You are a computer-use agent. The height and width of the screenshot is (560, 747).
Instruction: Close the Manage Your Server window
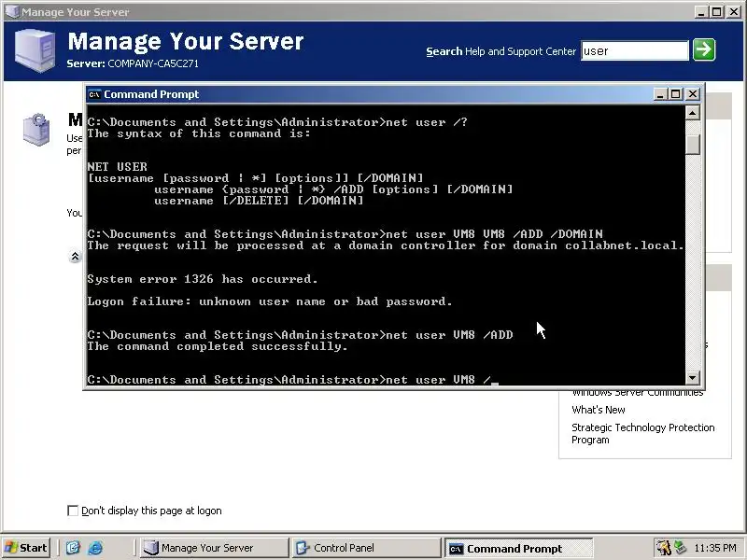click(x=734, y=12)
